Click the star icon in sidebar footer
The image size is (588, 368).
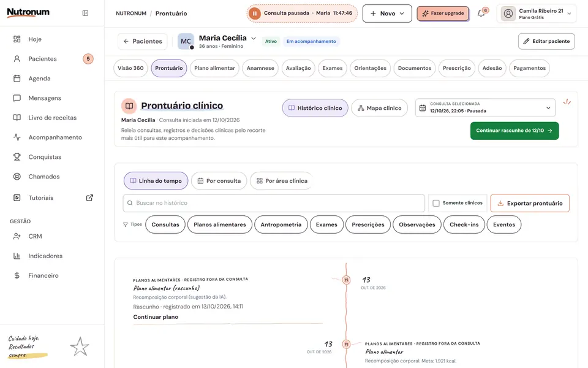80,346
